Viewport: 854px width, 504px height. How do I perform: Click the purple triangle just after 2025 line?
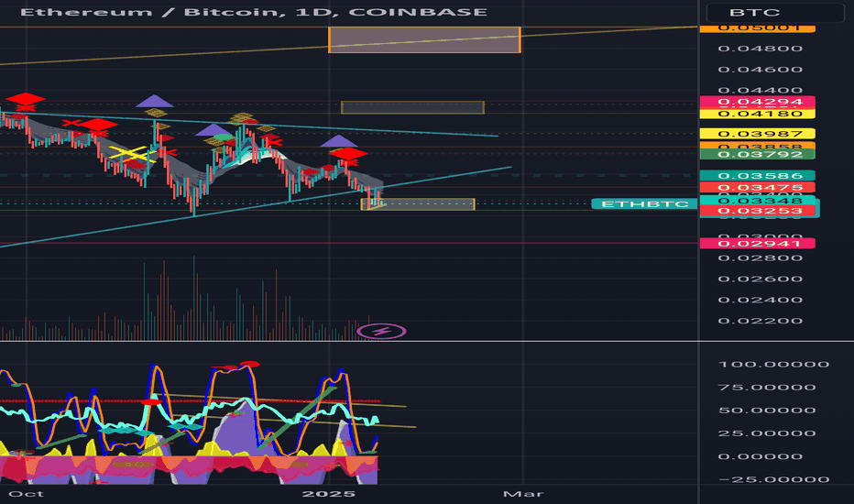tap(338, 141)
